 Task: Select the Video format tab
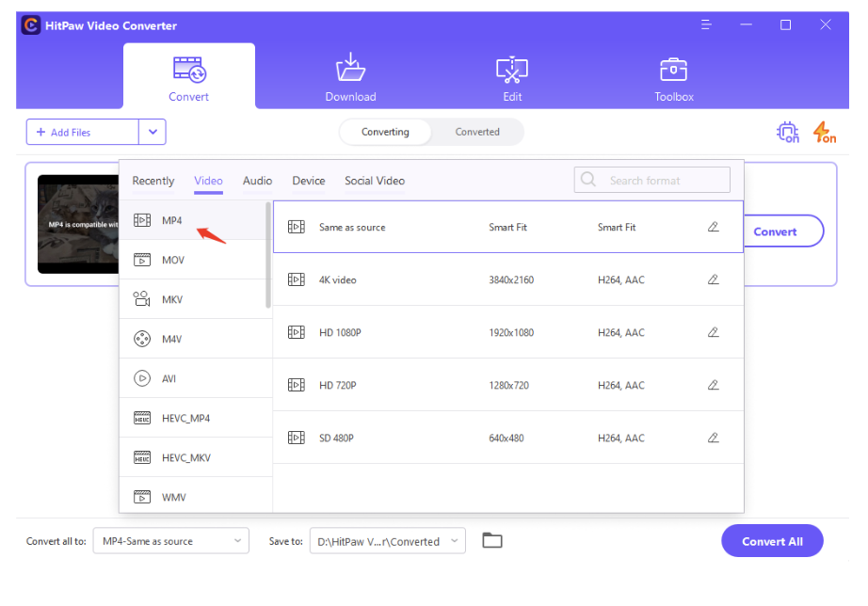(x=208, y=181)
